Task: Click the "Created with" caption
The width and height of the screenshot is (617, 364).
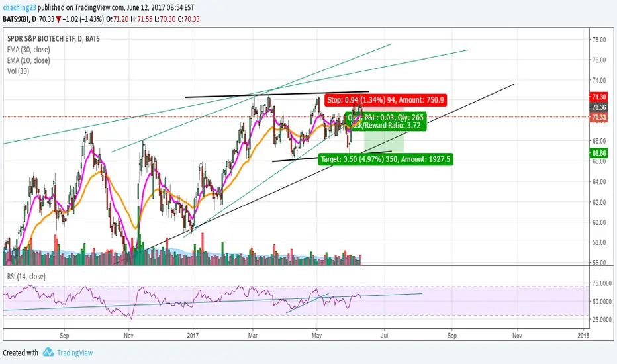Action: [21, 353]
